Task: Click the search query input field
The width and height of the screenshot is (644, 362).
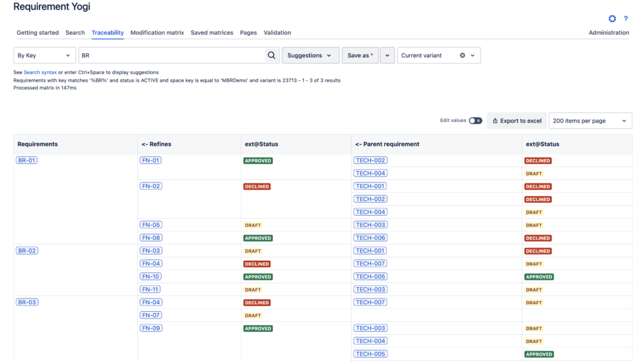Action: (171, 55)
